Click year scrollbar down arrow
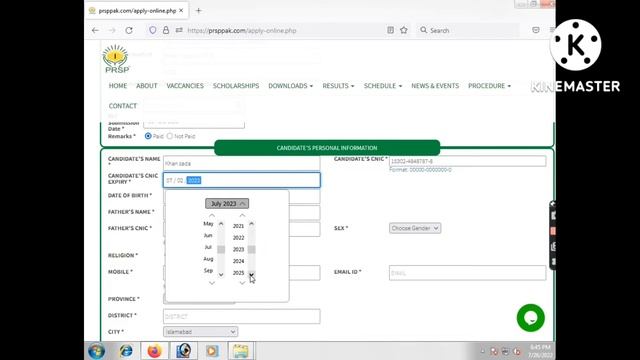The width and height of the screenshot is (640, 360). tap(251, 274)
